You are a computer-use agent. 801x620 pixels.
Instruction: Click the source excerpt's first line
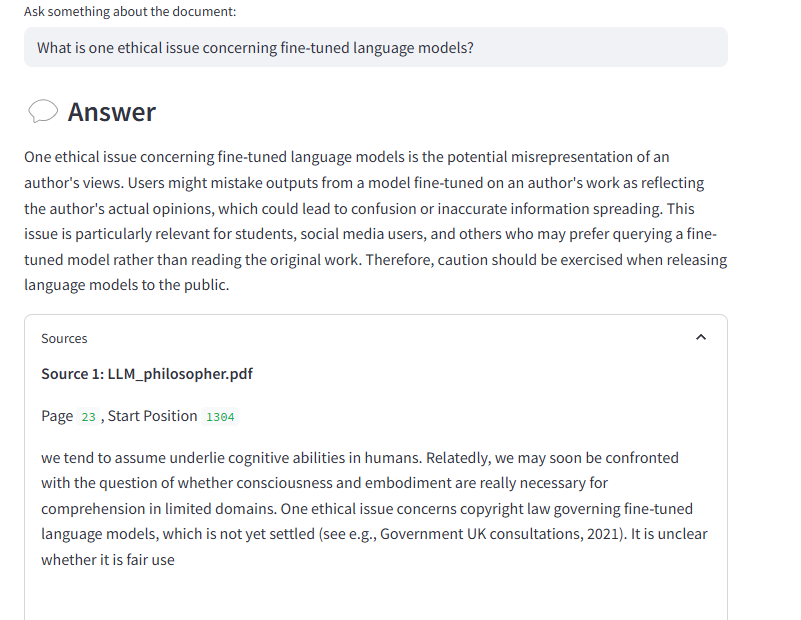coord(359,458)
